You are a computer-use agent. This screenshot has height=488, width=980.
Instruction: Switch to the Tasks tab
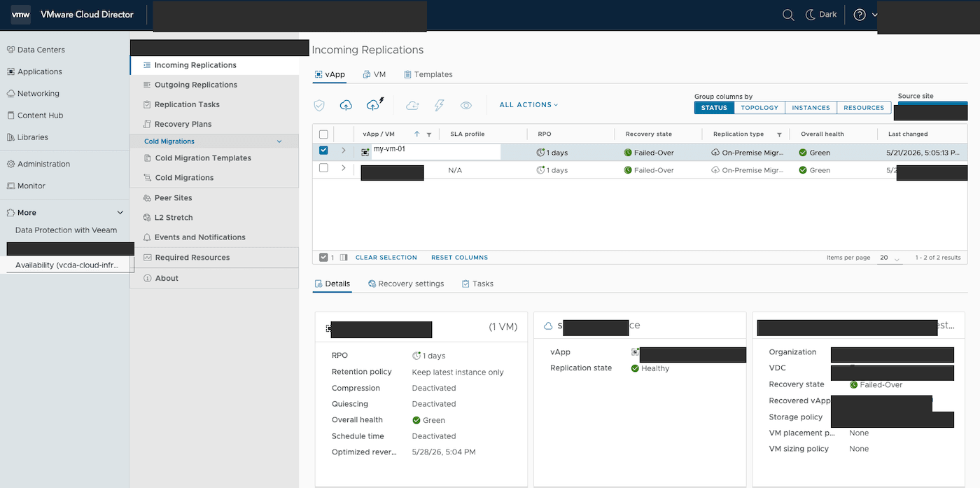click(x=477, y=284)
